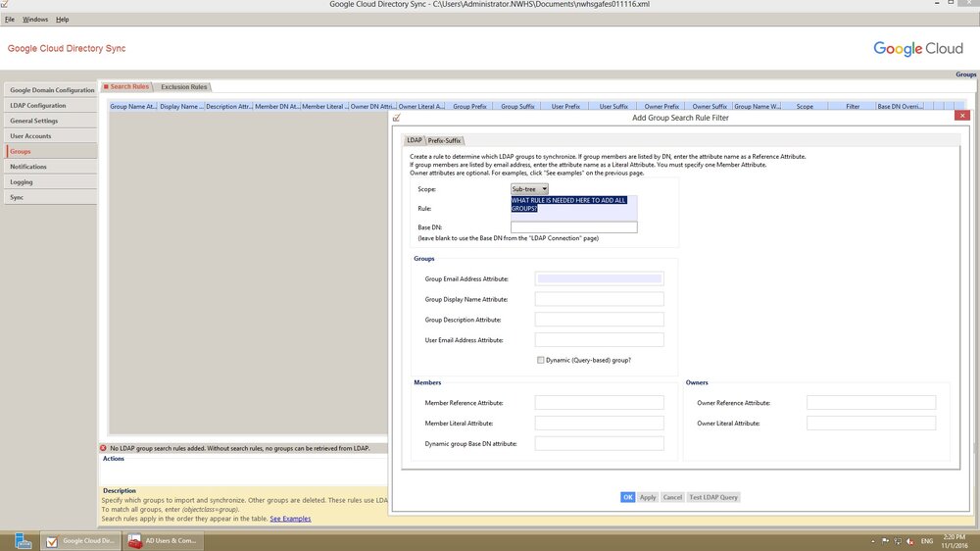Focus Dynamic group Base DN attribute field
This screenshot has width=980, height=551.
[599, 443]
